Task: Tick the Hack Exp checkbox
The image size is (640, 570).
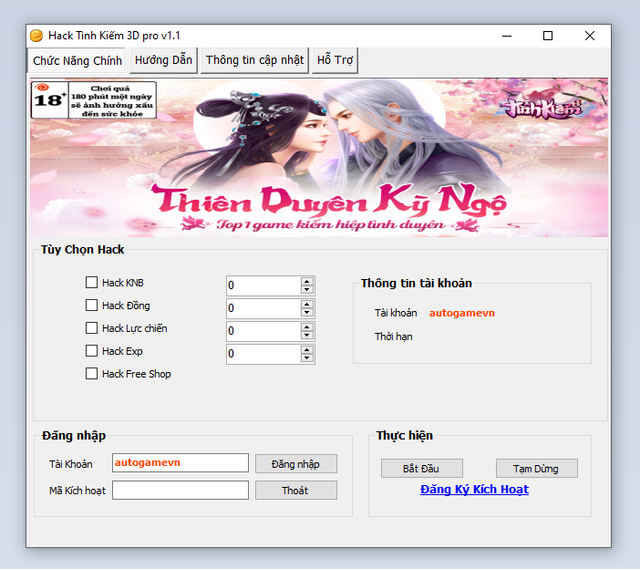Action: (x=91, y=351)
